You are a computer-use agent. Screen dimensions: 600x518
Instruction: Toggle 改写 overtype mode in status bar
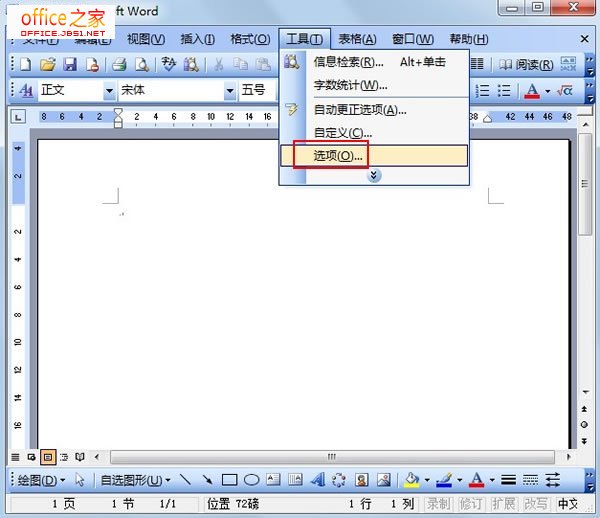(x=536, y=504)
